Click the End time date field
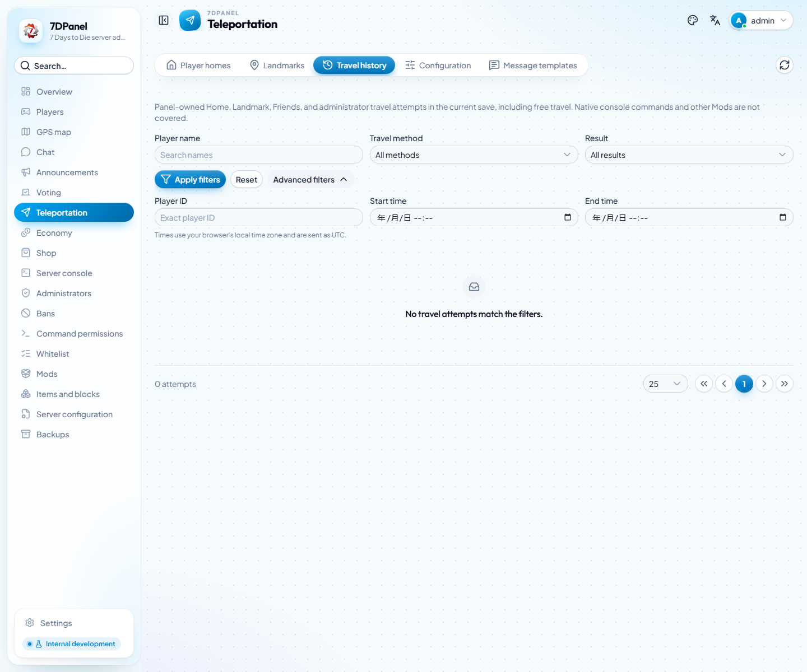 (x=689, y=217)
